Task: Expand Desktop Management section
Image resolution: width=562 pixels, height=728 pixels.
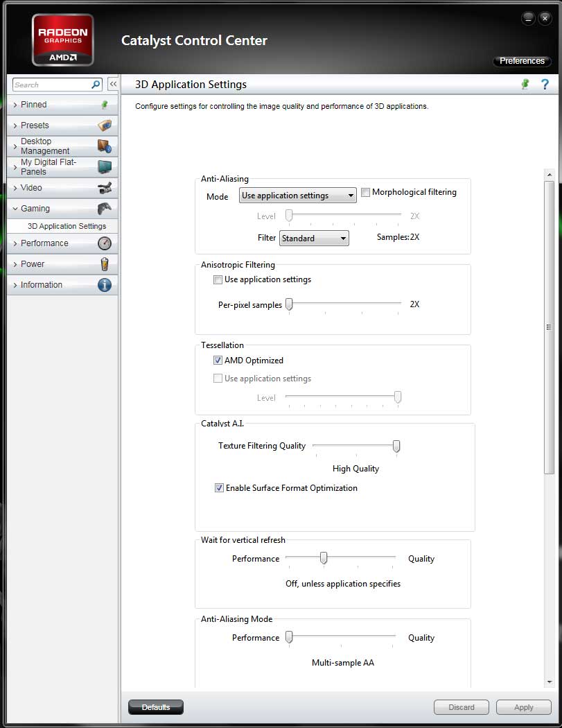Action: coord(62,146)
